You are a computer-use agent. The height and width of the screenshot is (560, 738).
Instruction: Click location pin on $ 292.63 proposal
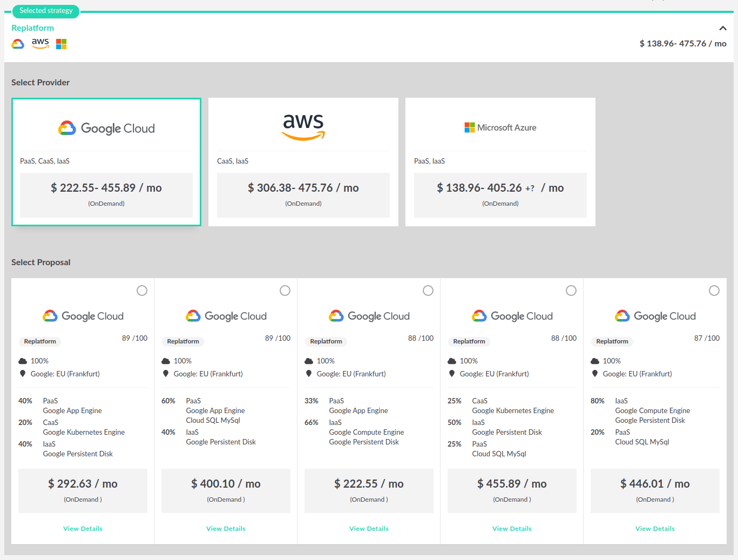(x=23, y=374)
